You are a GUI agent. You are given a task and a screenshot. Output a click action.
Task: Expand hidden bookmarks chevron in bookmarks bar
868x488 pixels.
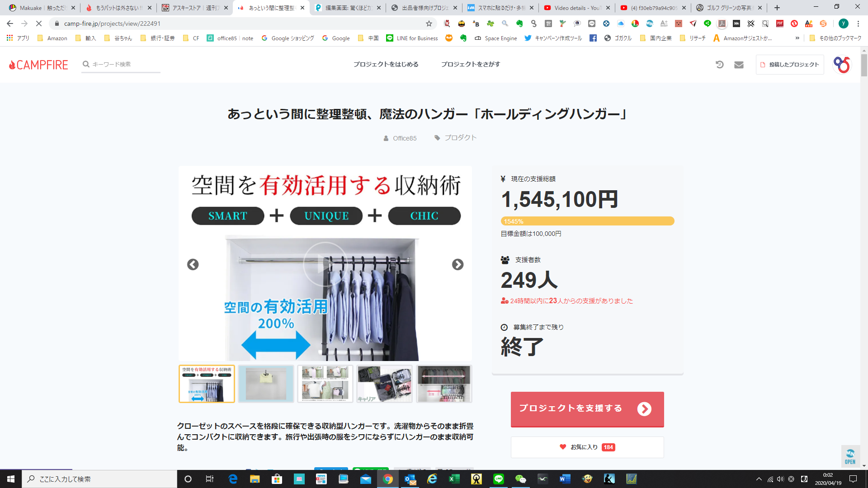tap(797, 38)
